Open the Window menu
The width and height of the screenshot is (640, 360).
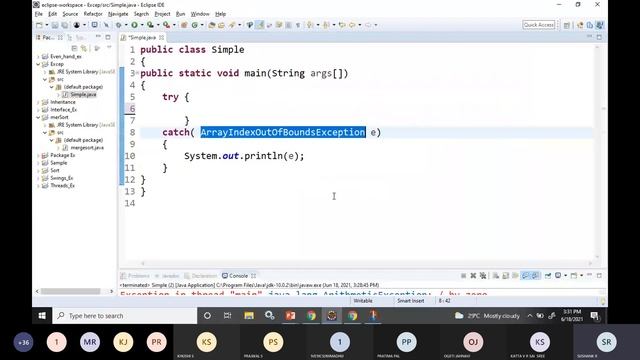[200, 14]
